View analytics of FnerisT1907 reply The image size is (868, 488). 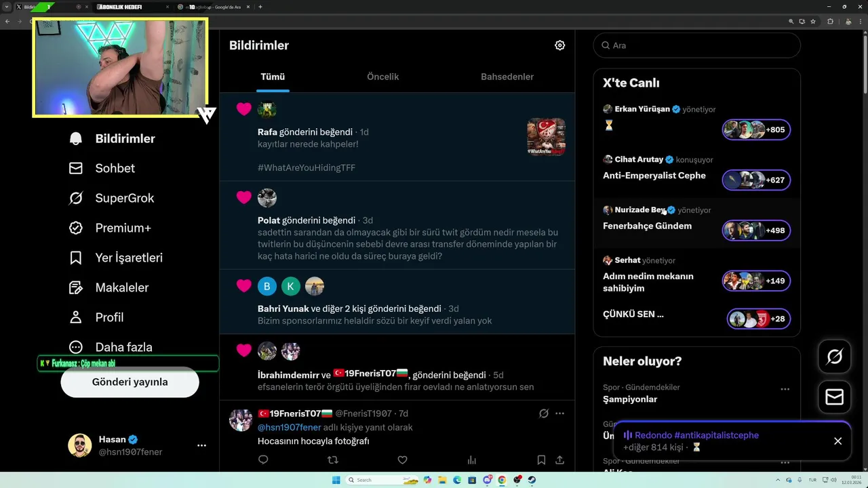(472, 460)
